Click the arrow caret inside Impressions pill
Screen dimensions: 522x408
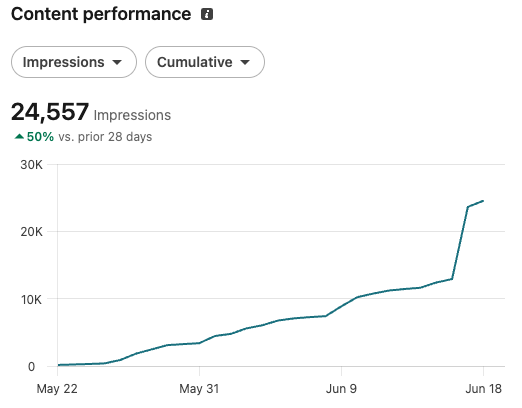117,62
